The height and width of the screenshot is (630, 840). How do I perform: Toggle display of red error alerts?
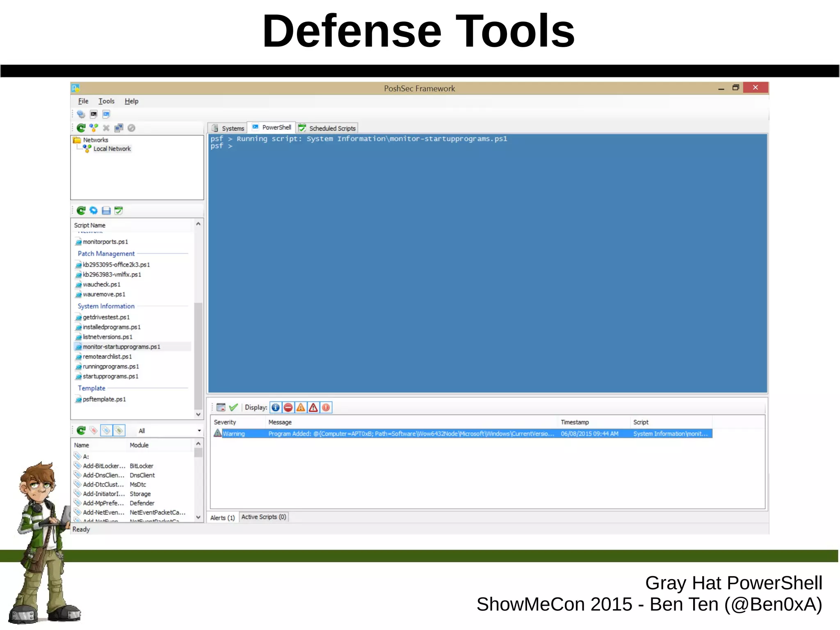(x=288, y=407)
